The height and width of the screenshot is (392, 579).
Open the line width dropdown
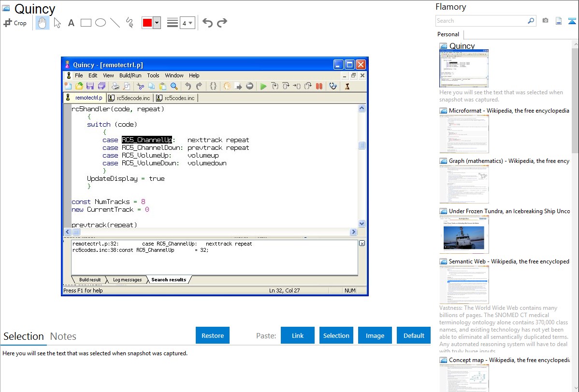(x=187, y=23)
